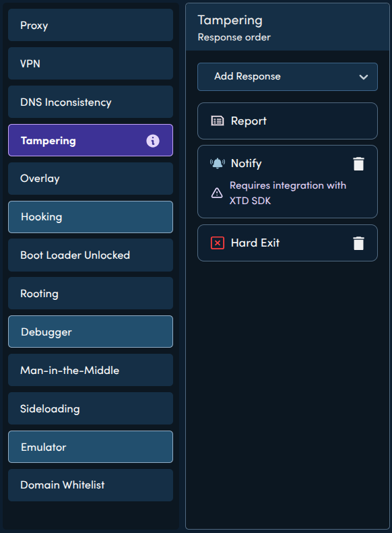Viewport: 392px width, 533px height.
Task: Click the Notify bell icon
Action: 218,163
